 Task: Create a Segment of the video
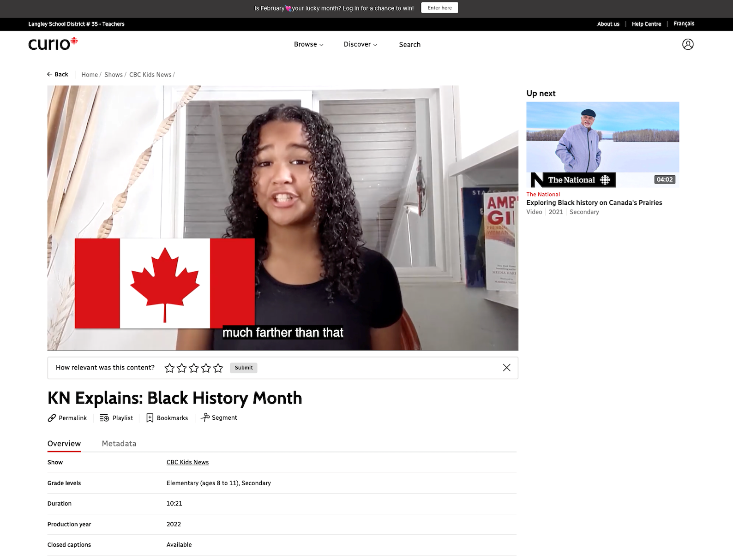pos(219,418)
